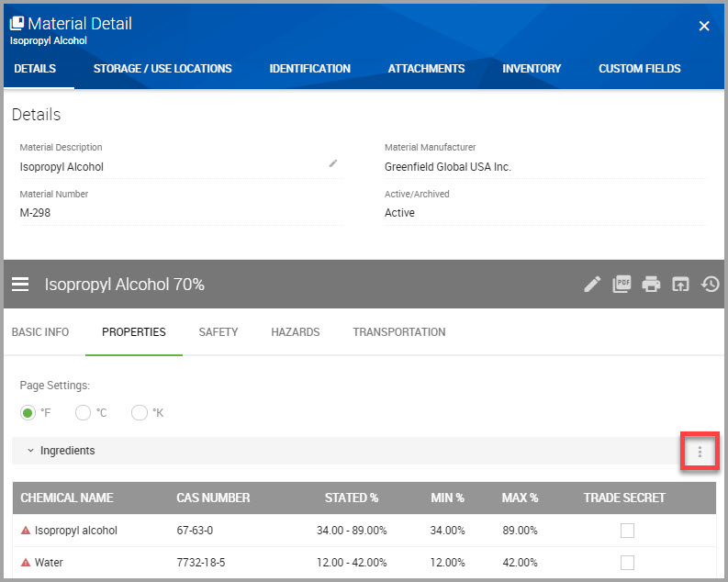The image size is (728, 582).
Task: Open the Identification tab
Action: coord(310,69)
